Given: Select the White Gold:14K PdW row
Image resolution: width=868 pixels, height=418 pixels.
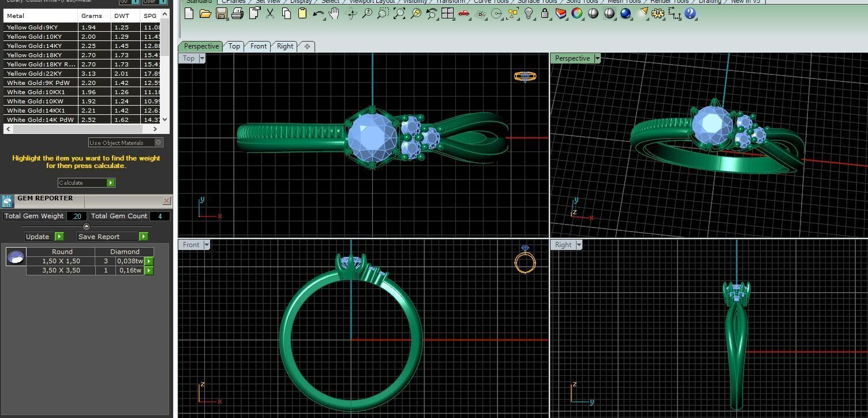Looking at the screenshot, I should tap(82, 120).
